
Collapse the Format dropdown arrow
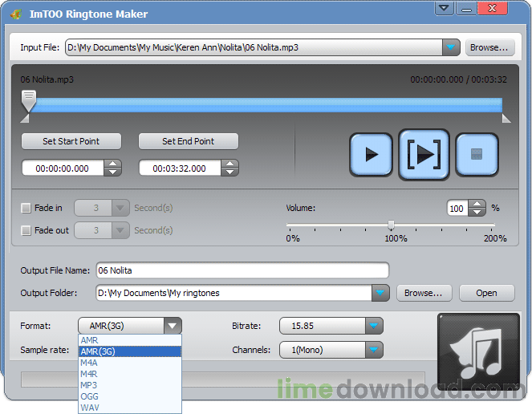point(173,326)
